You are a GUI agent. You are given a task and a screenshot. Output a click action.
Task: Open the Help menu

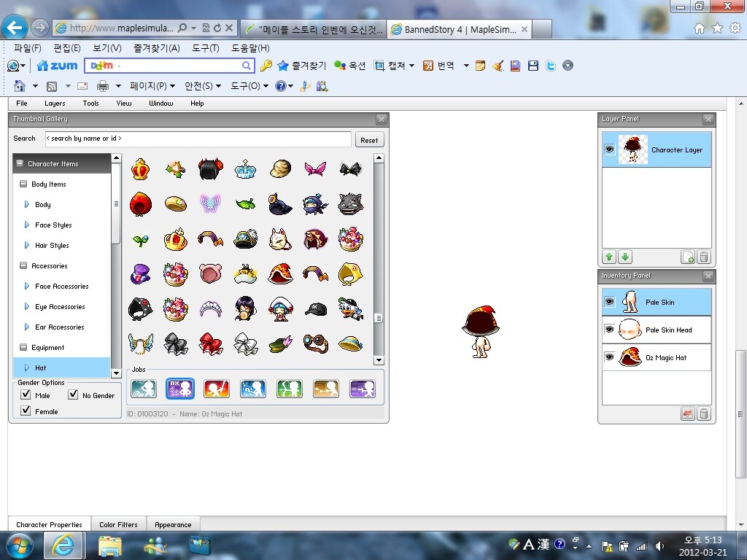tap(197, 104)
